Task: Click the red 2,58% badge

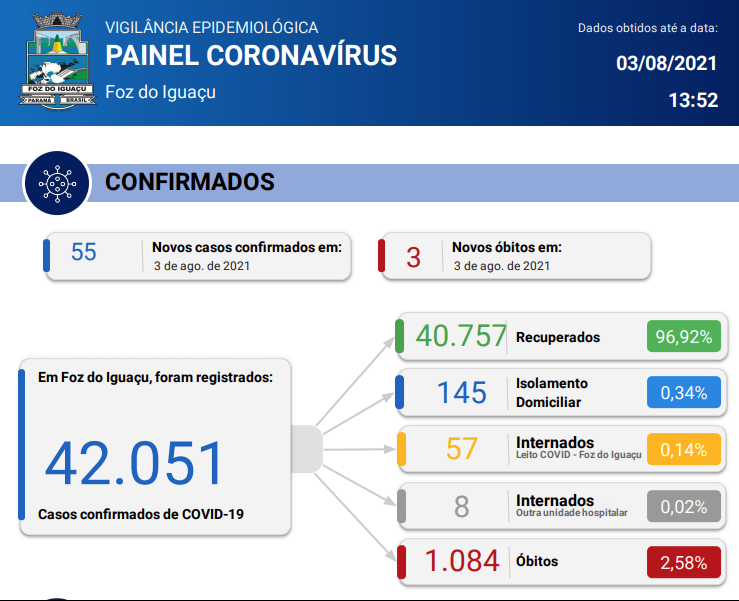Action: point(684,562)
